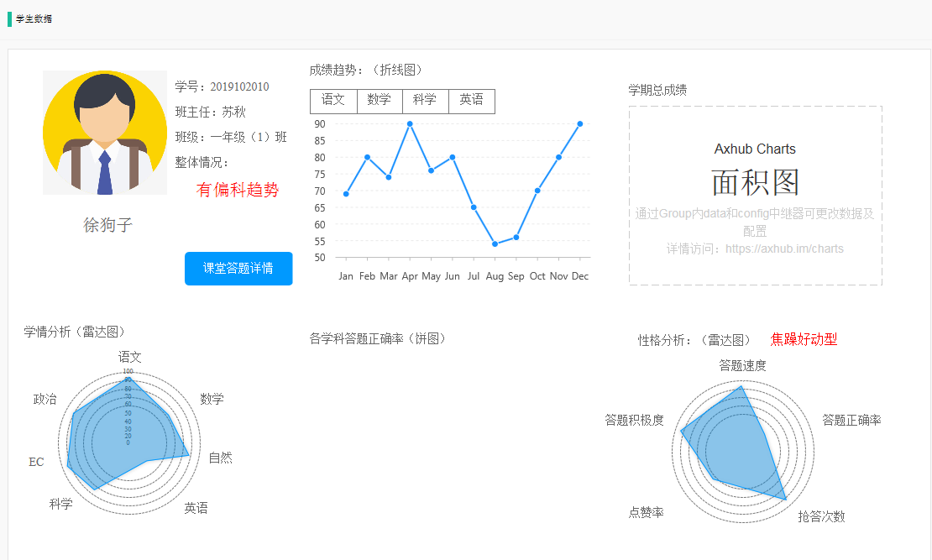Click the Apr data point at 90
The image size is (932, 560).
[410, 123]
